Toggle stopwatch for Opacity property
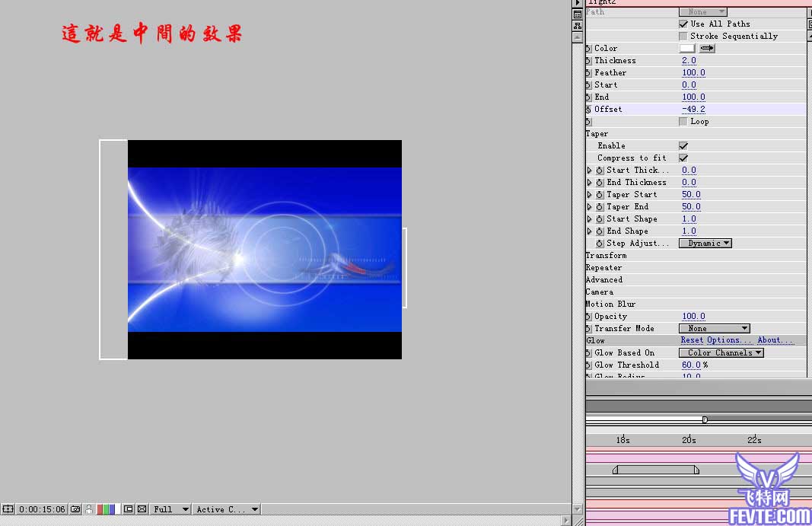This screenshot has height=526, width=812. 589,316
